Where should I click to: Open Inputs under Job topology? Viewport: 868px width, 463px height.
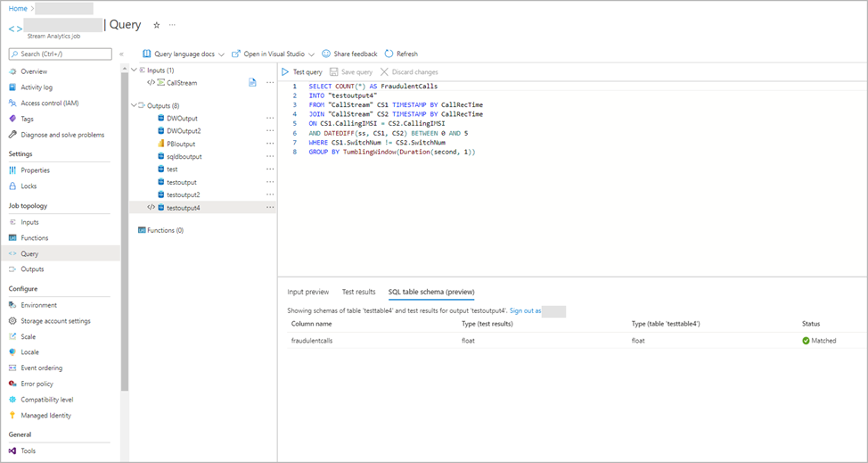click(x=29, y=222)
